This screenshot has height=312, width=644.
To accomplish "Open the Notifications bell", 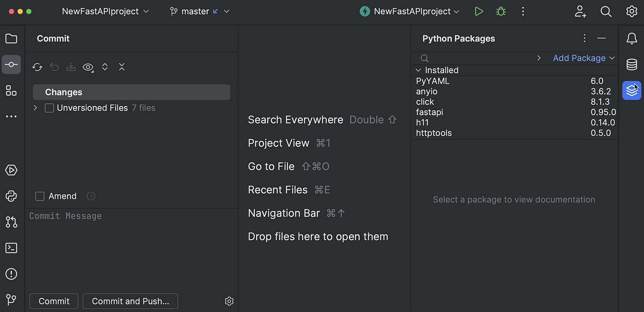I will (x=631, y=39).
